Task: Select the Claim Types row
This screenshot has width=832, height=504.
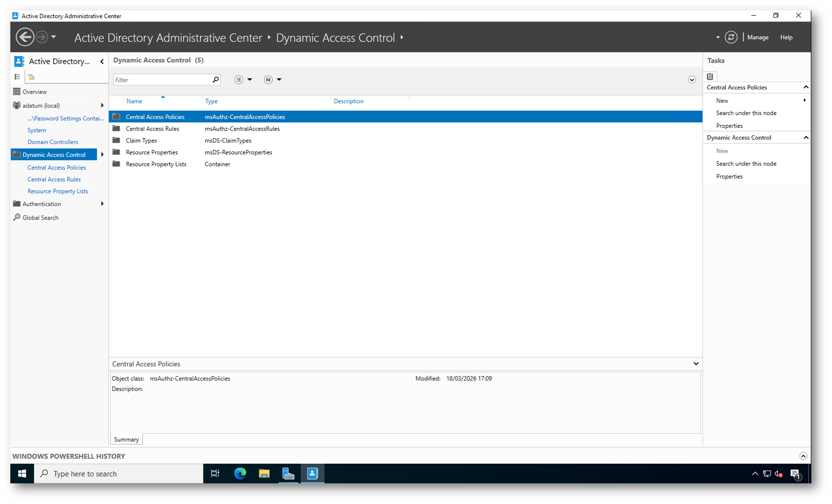Action: [141, 141]
